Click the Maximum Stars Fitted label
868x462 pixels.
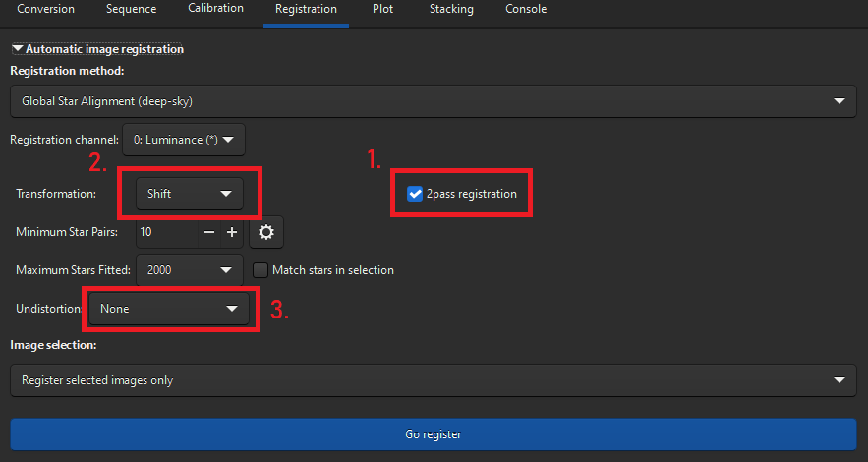point(73,270)
